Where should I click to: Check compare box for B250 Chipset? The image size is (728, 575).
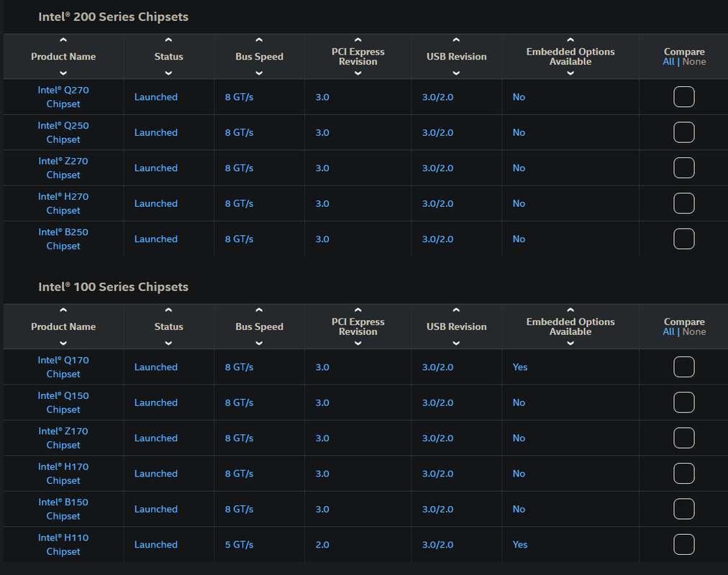(684, 239)
